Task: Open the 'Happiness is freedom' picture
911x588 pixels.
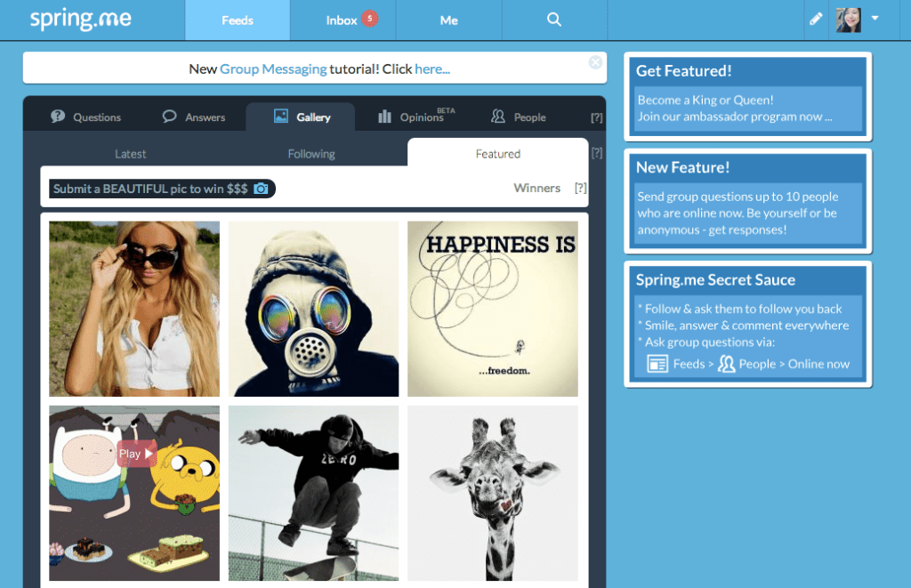Action: click(x=493, y=309)
